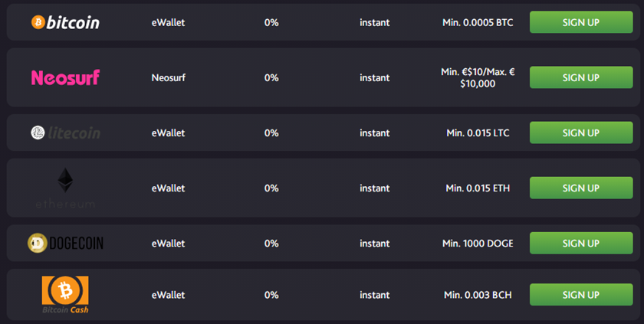This screenshot has width=644, height=324.
Task: Sign up via the Neosurf row button
Action: [581, 77]
